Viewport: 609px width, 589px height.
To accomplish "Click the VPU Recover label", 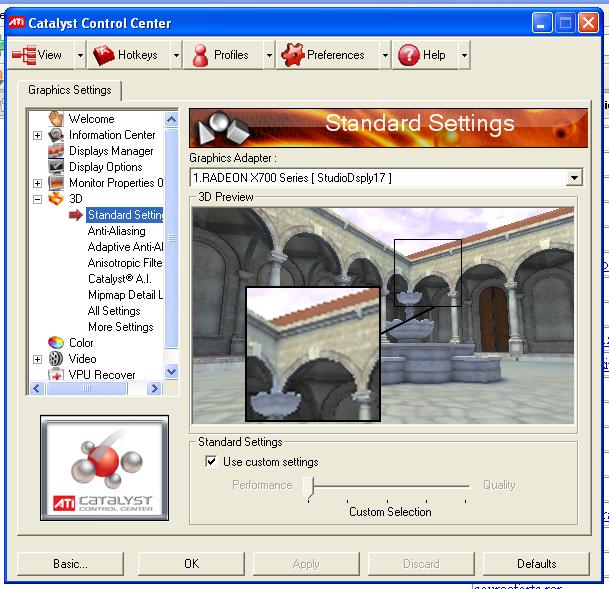I will 102,374.
